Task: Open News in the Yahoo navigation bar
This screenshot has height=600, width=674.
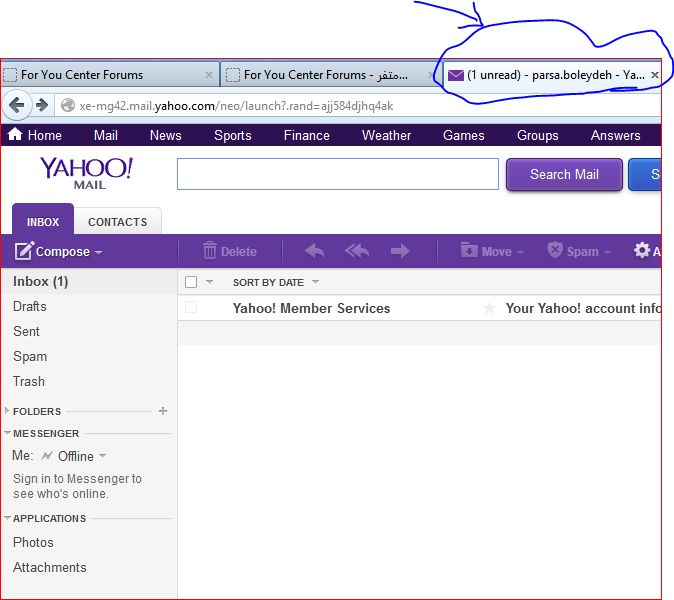Action: tap(165, 135)
